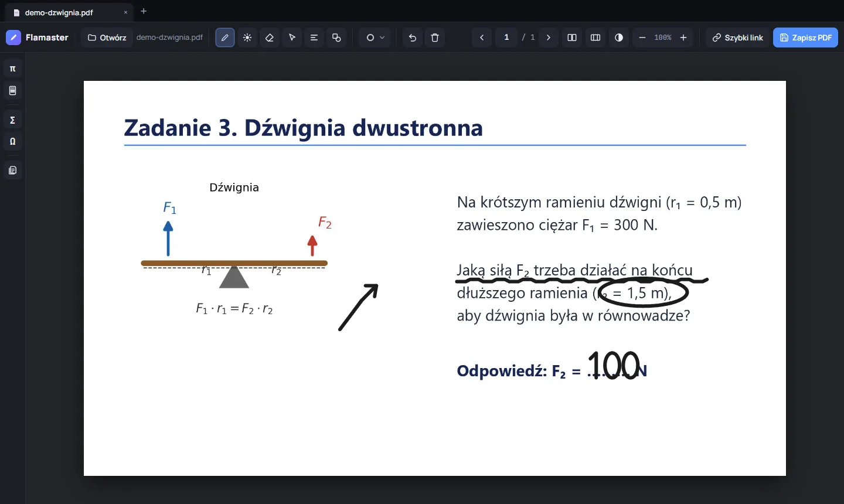Save with the Zapisz PDF button
This screenshot has width=844, height=504.
(805, 38)
